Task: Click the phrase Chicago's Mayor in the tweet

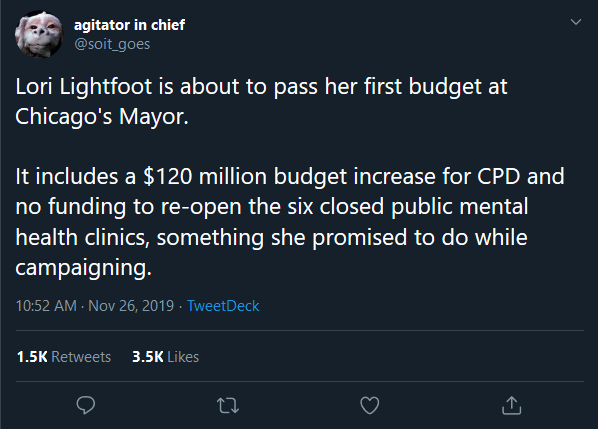Action: coord(102,116)
